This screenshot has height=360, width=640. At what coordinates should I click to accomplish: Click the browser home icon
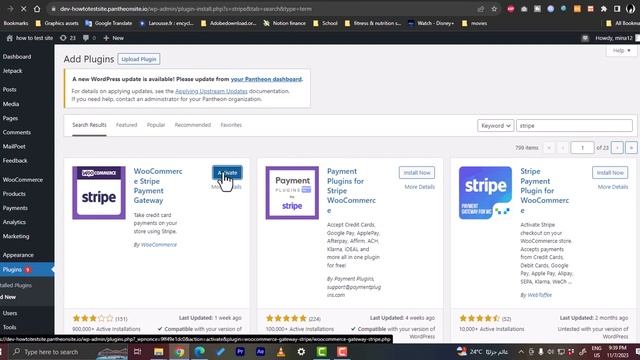tap(37, 9)
